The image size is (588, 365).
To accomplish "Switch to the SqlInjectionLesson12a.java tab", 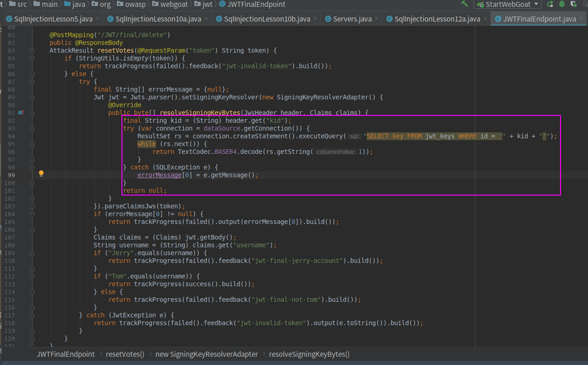I will (436, 19).
